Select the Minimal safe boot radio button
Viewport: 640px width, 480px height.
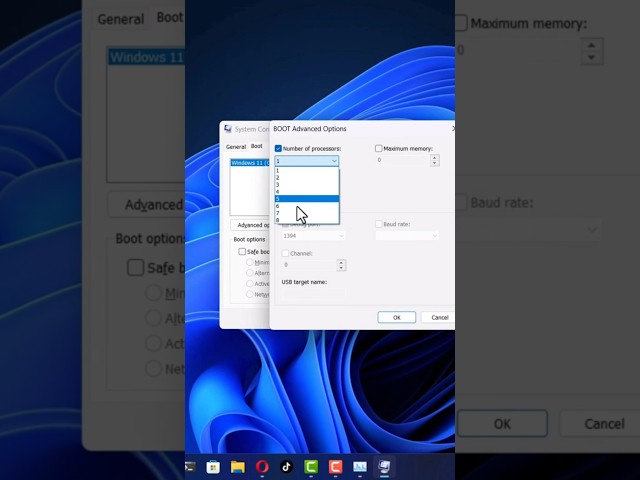(x=250, y=262)
